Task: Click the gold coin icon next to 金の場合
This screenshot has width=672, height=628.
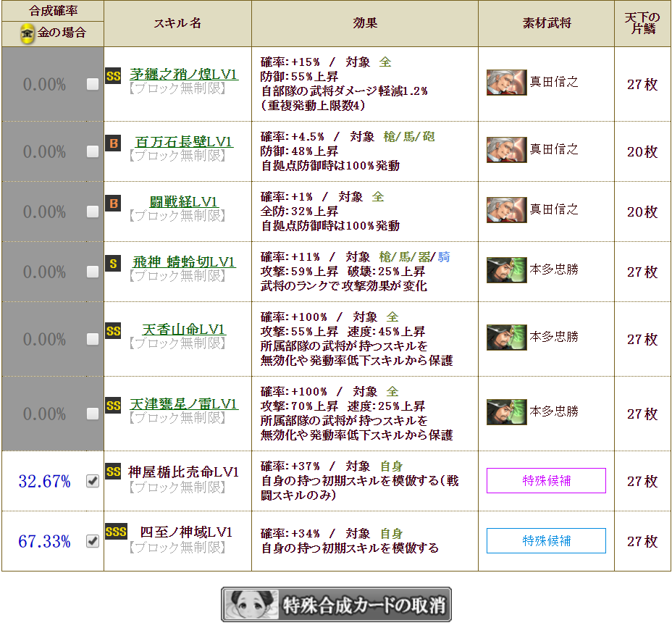Action: [27, 33]
